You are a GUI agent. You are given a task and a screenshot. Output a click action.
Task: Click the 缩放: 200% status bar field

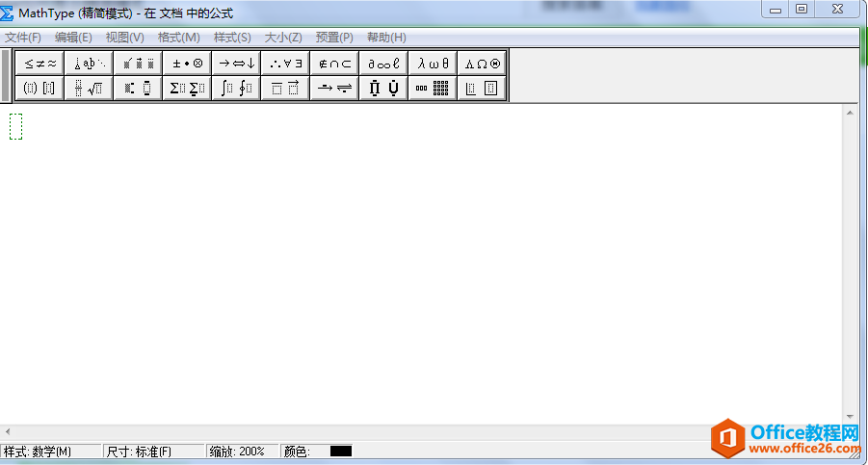[x=243, y=452]
